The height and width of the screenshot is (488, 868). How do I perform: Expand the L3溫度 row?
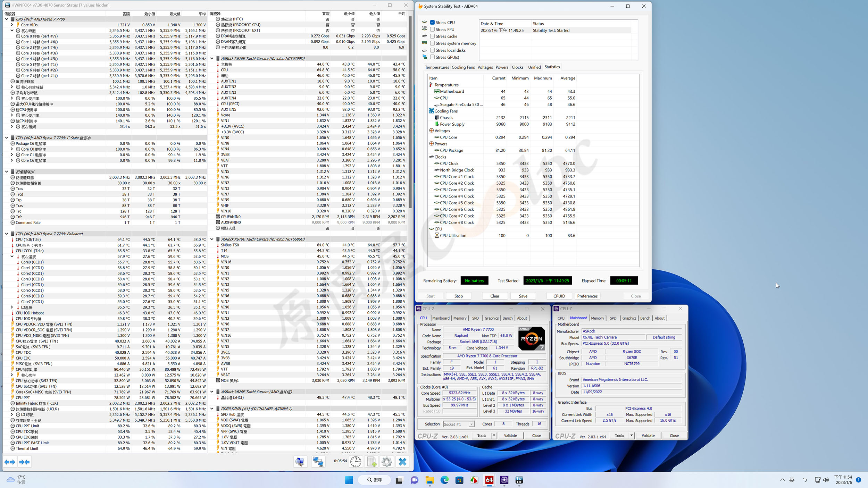click(12, 307)
